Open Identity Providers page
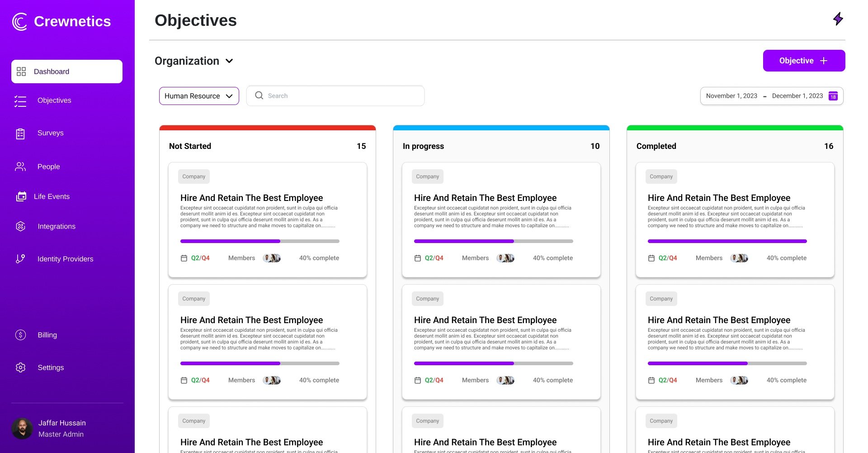Image resolution: width=868 pixels, height=453 pixels. coord(66,259)
